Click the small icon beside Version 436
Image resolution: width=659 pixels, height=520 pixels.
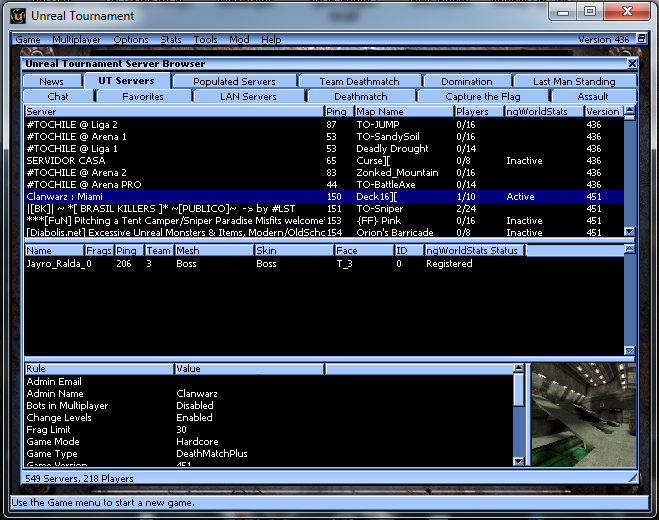coord(641,39)
